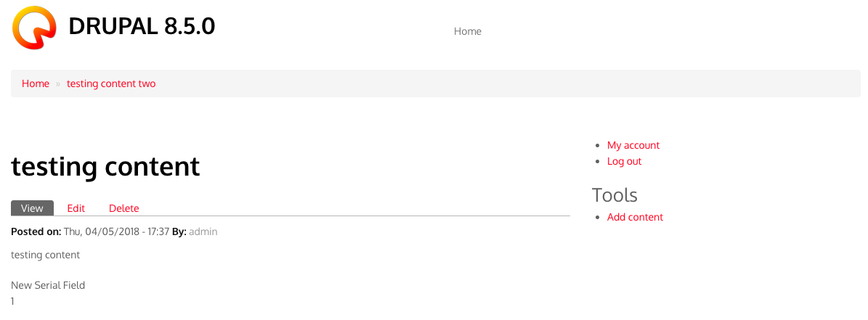The height and width of the screenshot is (320, 868).
Task: Click the Tools block heading
Action: click(x=615, y=194)
